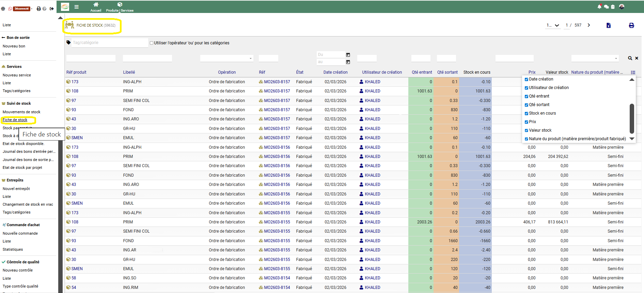This screenshot has width=644, height=293.
Task: Uncheck Prix column checkbox
Action: (x=527, y=122)
